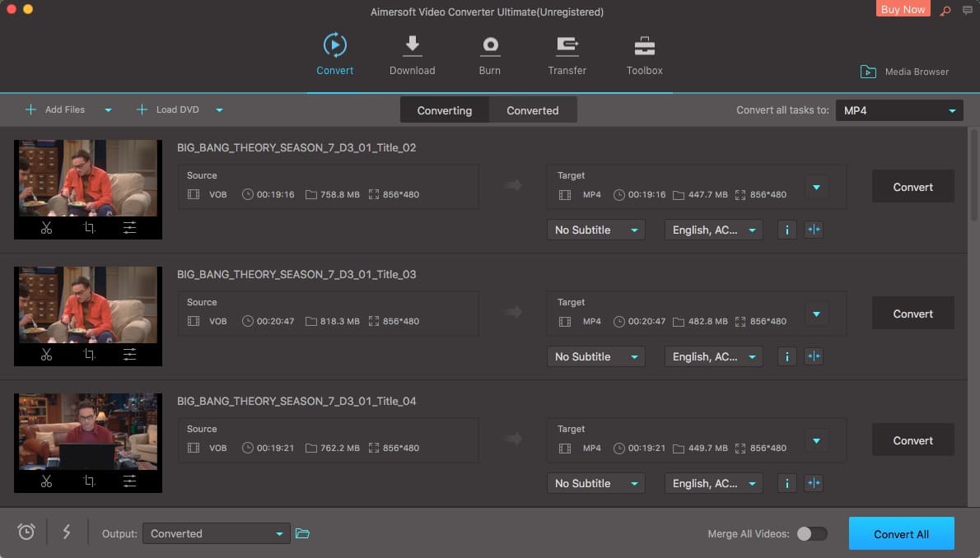
Task: Select the Trim scissors tool on the first video
Action: click(46, 227)
